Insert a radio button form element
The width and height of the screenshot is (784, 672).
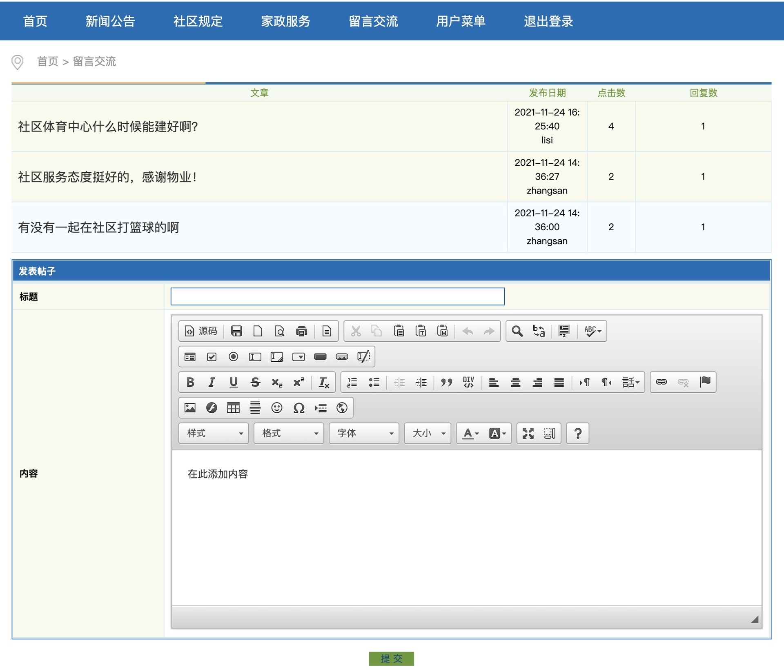[x=233, y=357]
